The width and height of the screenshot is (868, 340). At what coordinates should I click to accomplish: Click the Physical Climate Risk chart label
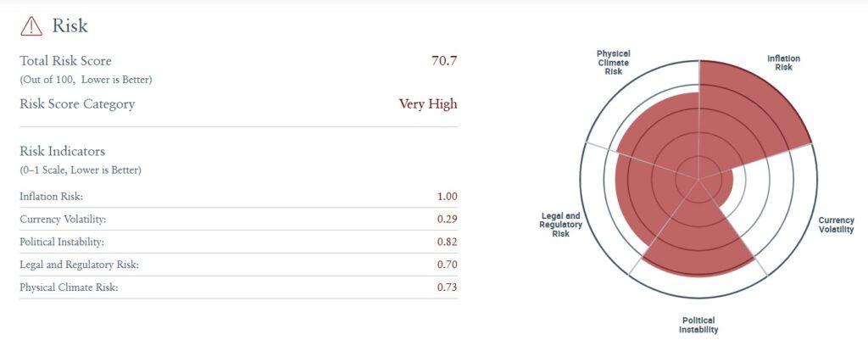coord(613,62)
